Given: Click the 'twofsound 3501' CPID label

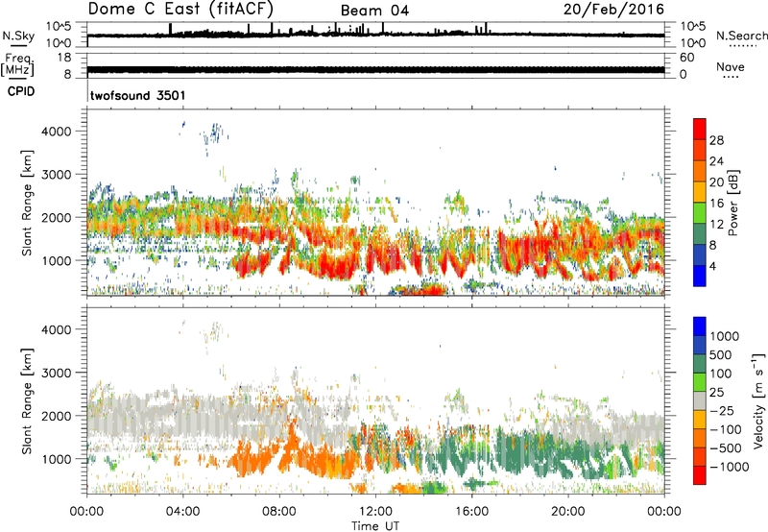Looking at the screenshot, I should pos(138,95).
